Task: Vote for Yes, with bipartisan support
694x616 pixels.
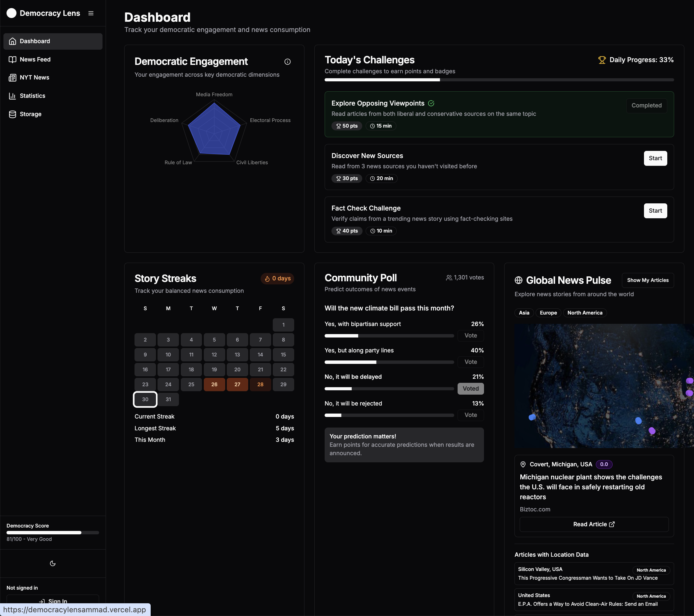Action: pyautogui.click(x=470, y=335)
